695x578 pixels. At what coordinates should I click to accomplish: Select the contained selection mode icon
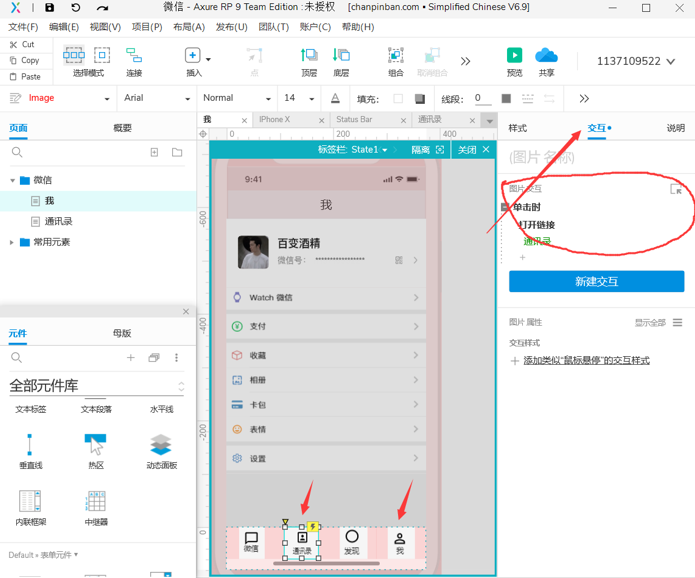(102, 55)
